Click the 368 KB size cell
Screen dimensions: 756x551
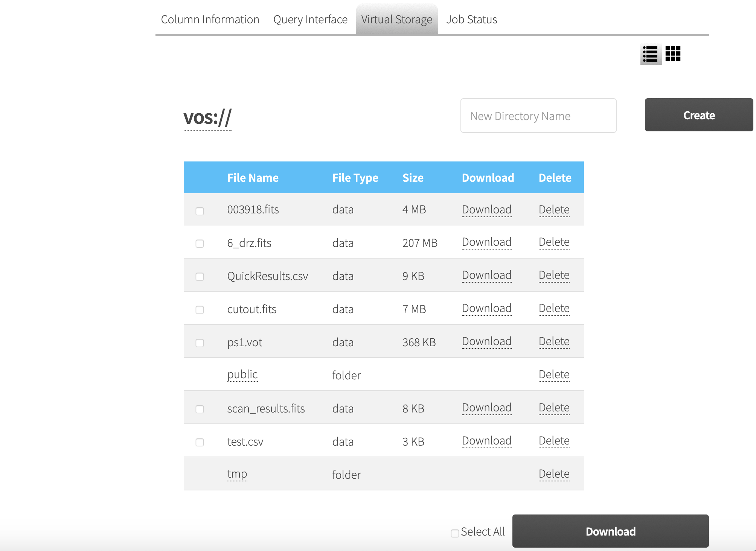(x=419, y=342)
